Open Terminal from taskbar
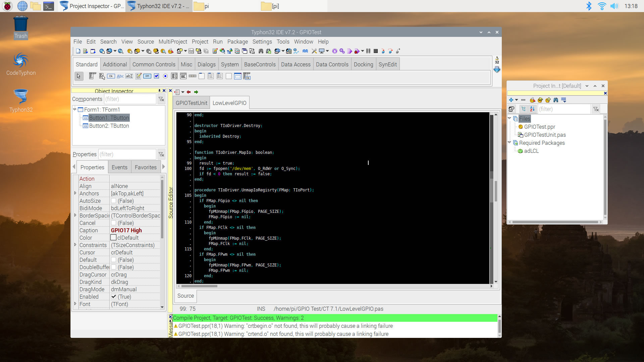The image size is (644, 362). click(x=49, y=6)
